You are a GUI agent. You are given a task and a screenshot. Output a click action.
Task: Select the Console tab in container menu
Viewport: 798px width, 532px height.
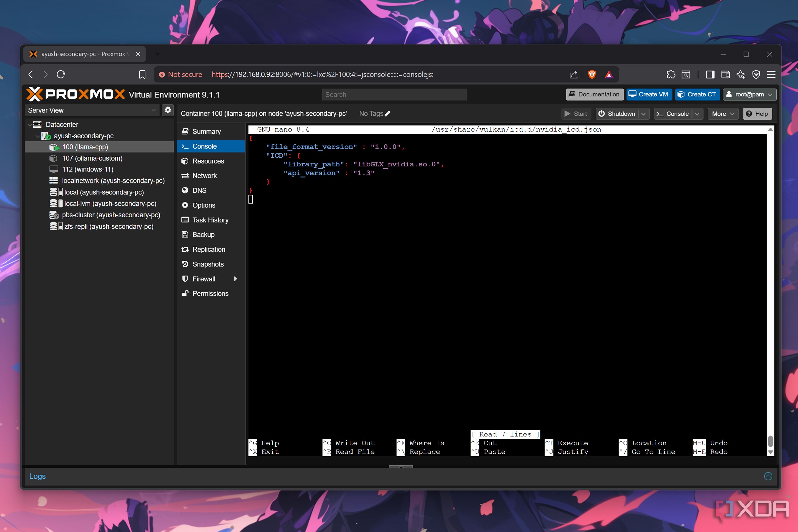(211, 146)
